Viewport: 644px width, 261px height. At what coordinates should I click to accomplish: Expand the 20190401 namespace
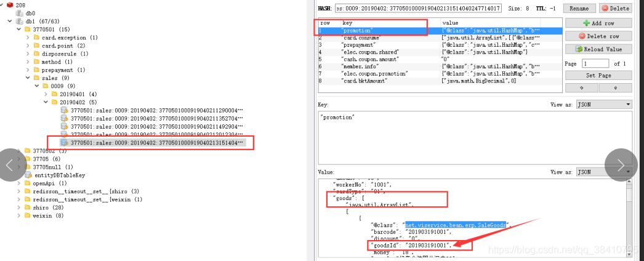[46, 94]
